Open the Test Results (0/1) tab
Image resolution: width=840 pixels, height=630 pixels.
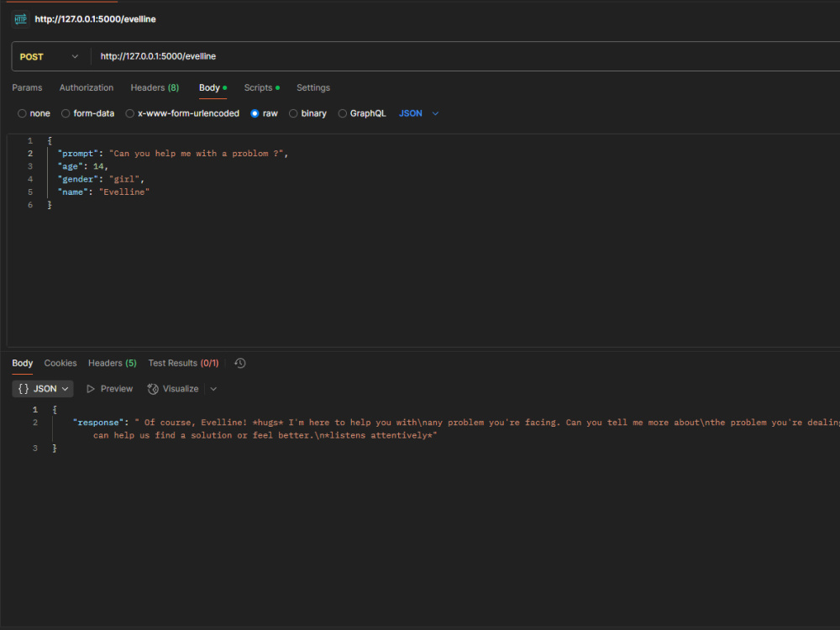coord(183,363)
